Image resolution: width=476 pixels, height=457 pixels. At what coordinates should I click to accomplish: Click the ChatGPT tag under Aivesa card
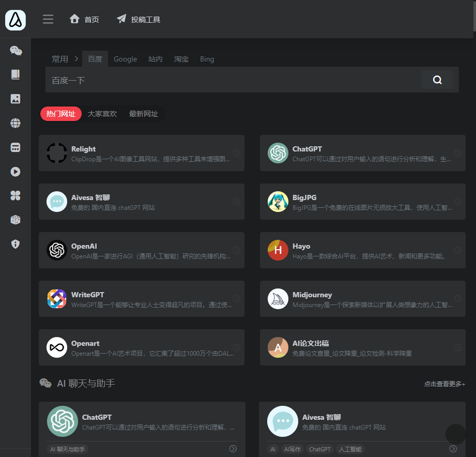320,449
